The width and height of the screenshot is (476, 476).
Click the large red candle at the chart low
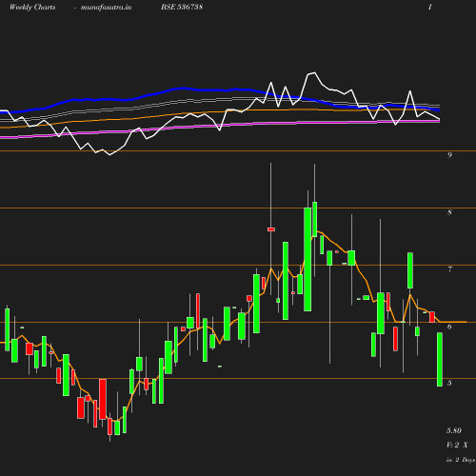(x=103, y=399)
